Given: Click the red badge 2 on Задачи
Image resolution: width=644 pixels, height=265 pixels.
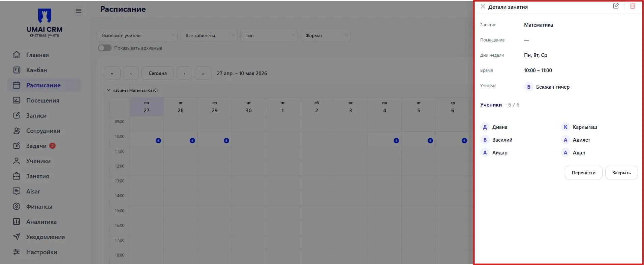Looking at the screenshot, I should [52, 146].
